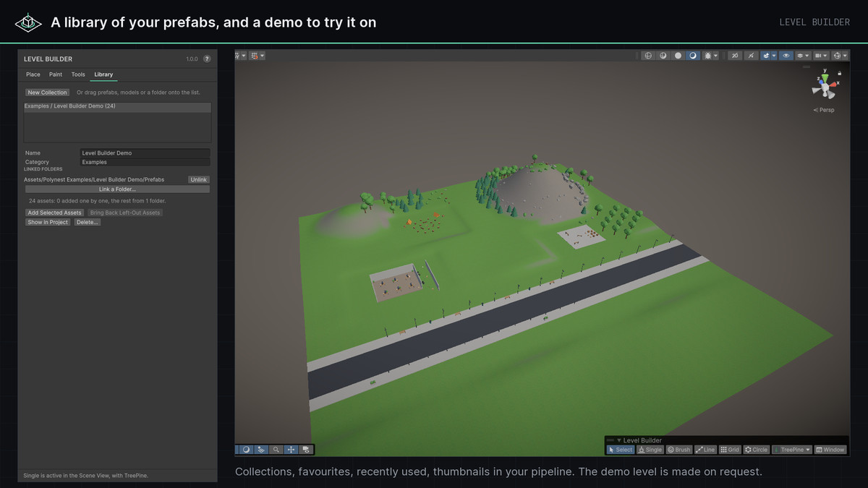Image resolution: width=868 pixels, height=488 pixels.
Task: Collapse the Level Builder overlay triangle
Action: [619, 440]
